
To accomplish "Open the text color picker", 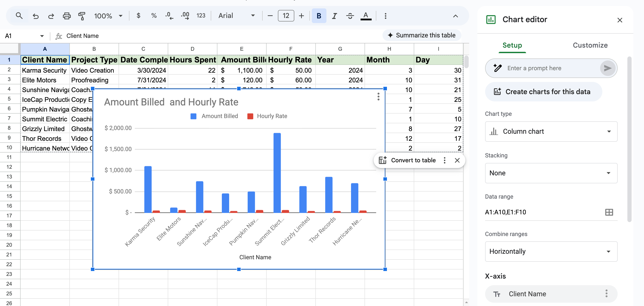I will [366, 16].
